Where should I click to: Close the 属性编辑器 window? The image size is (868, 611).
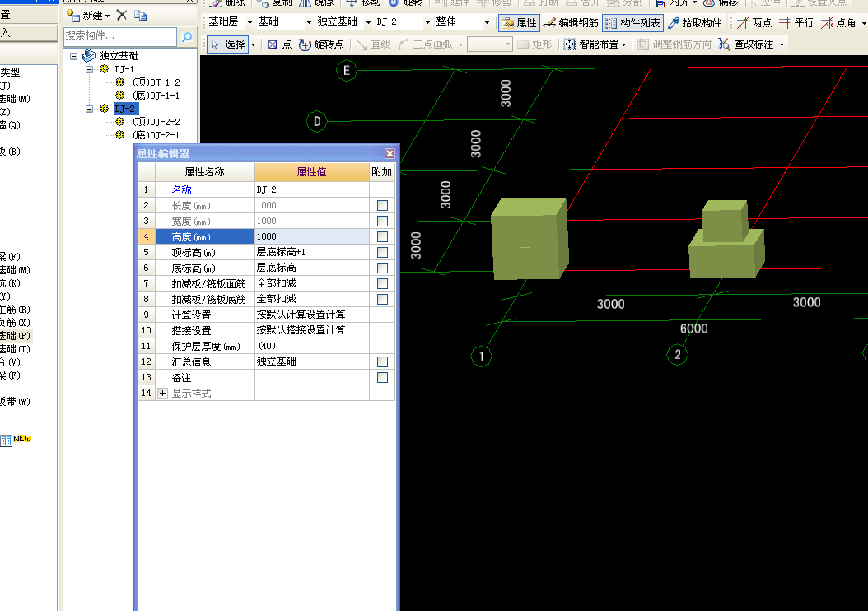point(390,154)
